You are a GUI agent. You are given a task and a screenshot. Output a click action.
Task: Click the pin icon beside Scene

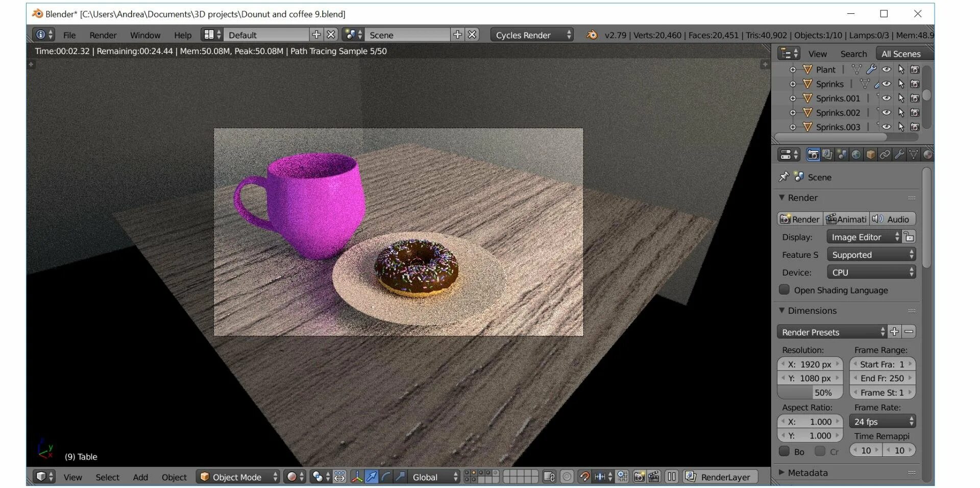(x=783, y=177)
